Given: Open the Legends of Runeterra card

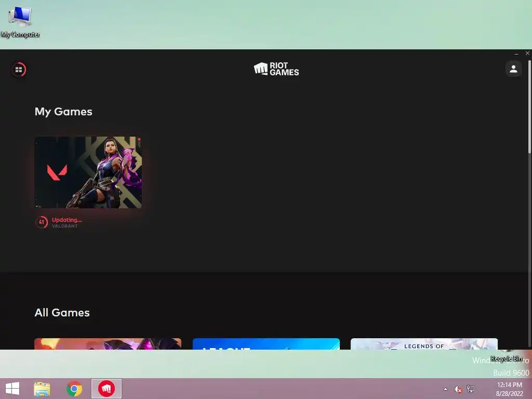Looking at the screenshot, I should (424, 344).
